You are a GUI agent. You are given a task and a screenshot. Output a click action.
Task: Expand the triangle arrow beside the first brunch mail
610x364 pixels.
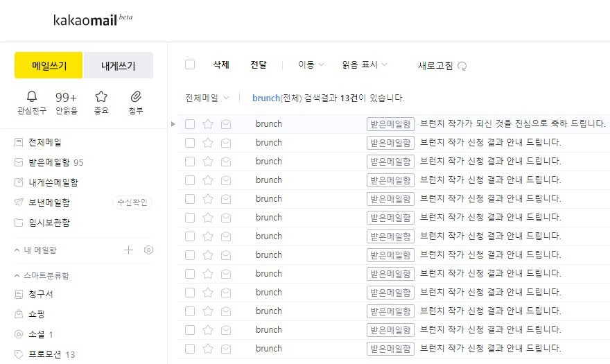[x=173, y=124]
